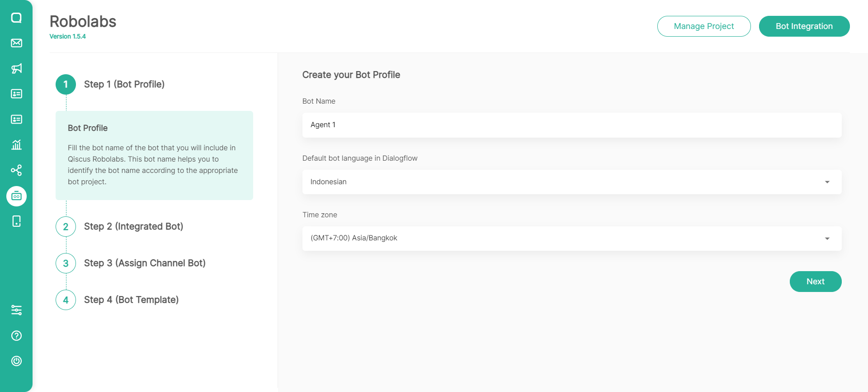Click the question mark help icon
The width and height of the screenshot is (868, 392).
click(16, 335)
